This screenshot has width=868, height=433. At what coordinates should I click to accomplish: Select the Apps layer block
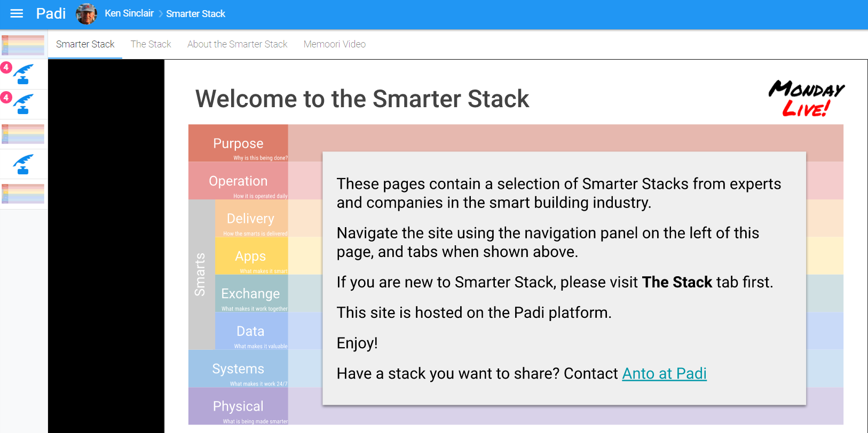(251, 256)
